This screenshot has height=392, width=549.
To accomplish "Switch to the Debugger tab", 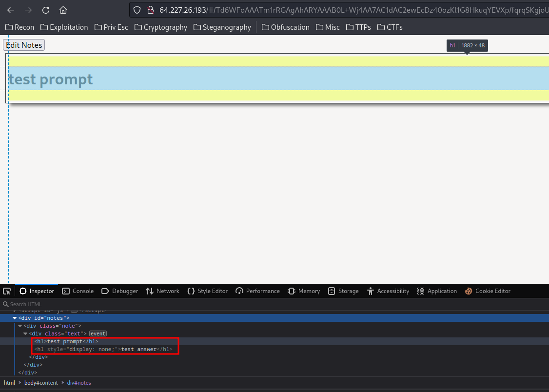I will (x=120, y=291).
